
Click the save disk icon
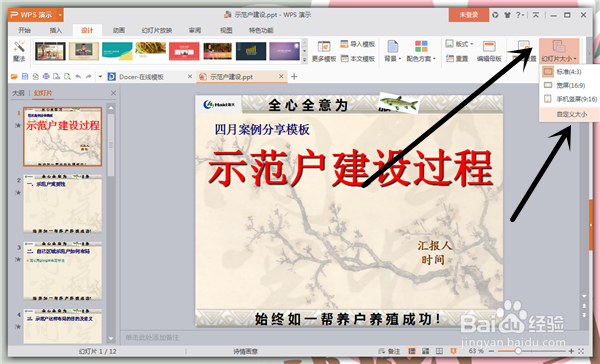[25, 77]
